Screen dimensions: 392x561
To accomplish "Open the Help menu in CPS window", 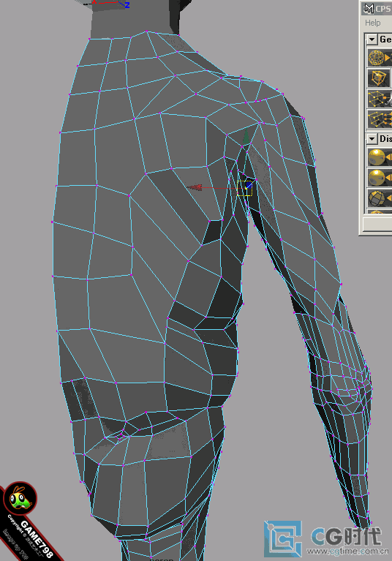I will tap(372, 23).
